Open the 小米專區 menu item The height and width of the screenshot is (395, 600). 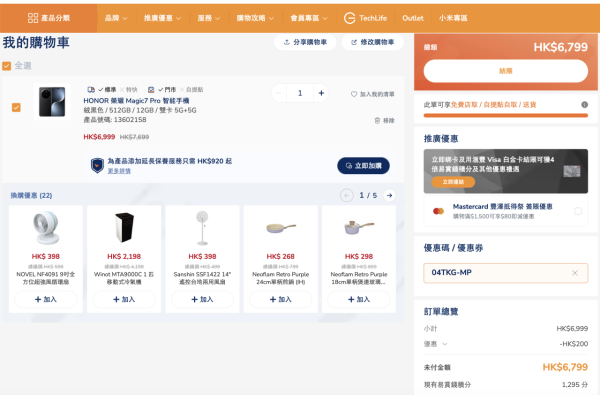tap(453, 18)
